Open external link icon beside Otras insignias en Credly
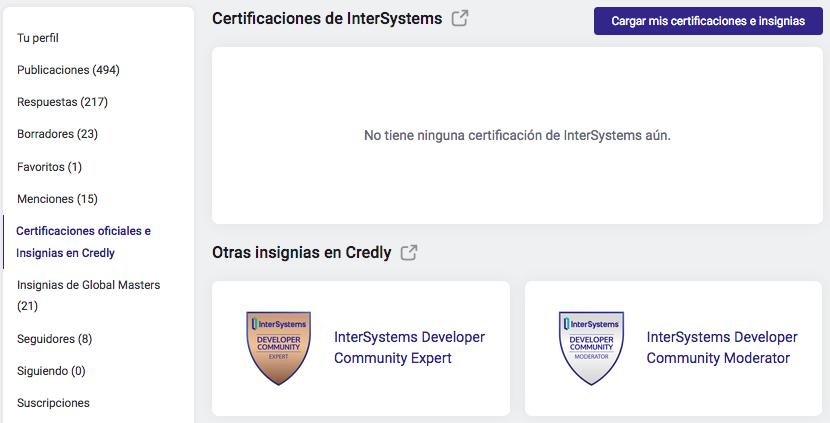 (409, 253)
